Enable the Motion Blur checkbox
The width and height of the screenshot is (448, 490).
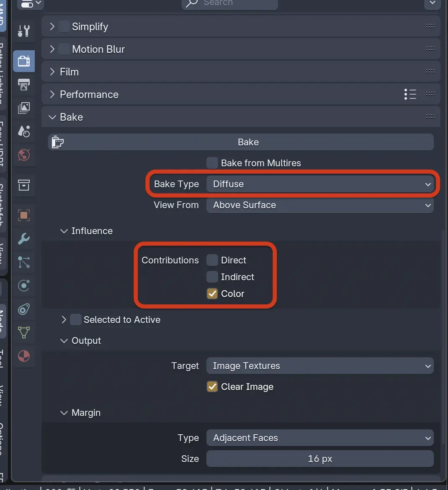click(64, 49)
